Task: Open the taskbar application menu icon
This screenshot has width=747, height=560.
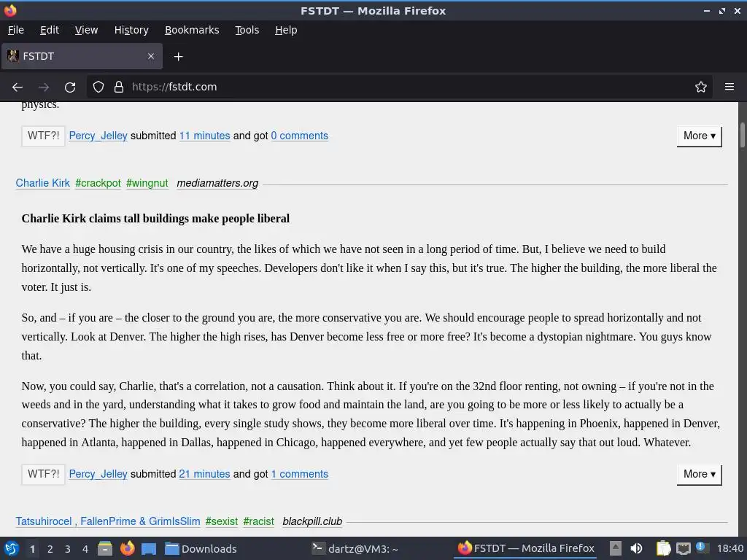Action: point(12,548)
